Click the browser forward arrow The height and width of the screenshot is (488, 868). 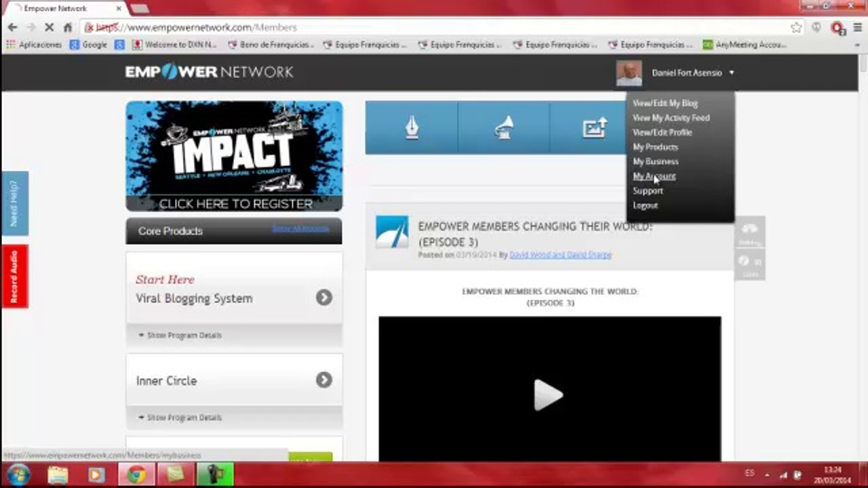tap(31, 27)
